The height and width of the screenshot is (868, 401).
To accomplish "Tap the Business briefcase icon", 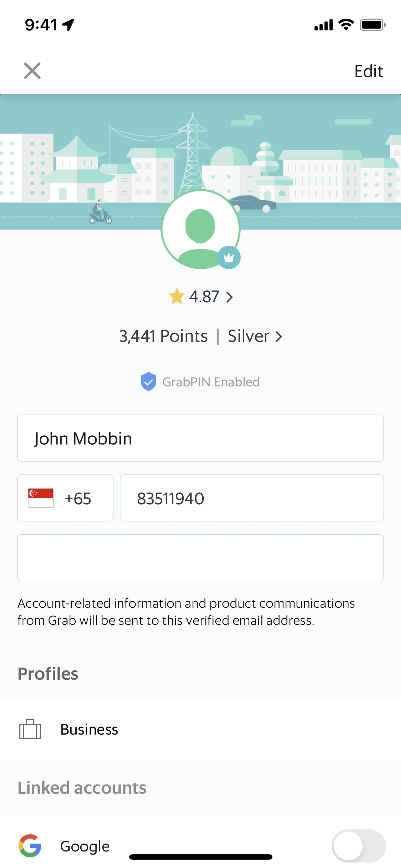I will coord(30,729).
